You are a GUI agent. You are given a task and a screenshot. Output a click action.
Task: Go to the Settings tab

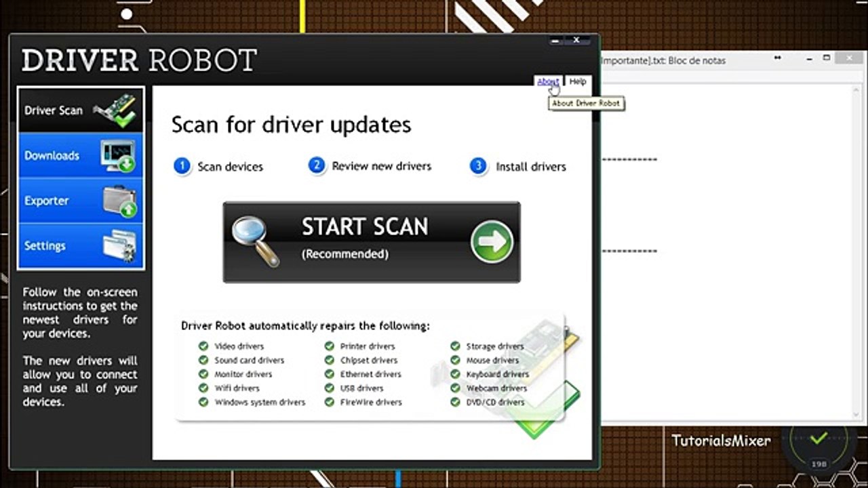tap(81, 246)
